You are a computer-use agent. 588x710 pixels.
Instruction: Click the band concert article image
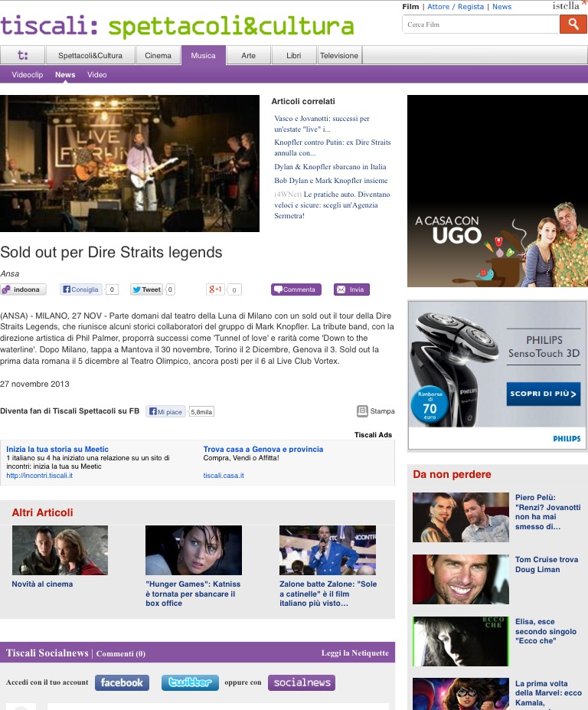pyautogui.click(x=129, y=163)
